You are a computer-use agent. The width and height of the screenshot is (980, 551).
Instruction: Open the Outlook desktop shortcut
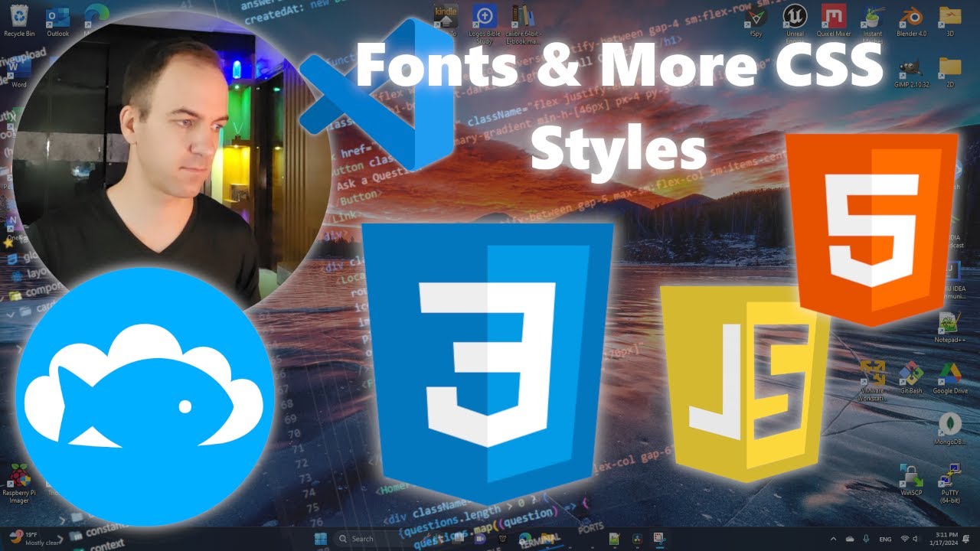click(57, 21)
